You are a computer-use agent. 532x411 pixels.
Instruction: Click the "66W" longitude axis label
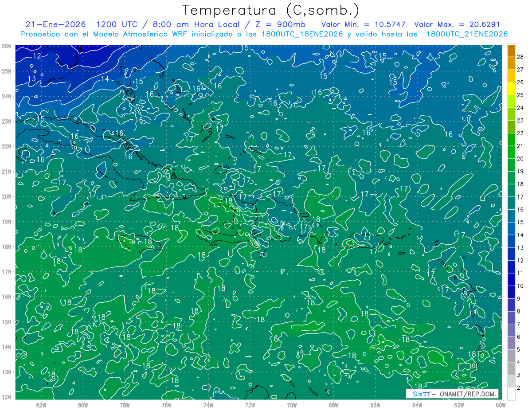click(x=375, y=405)
